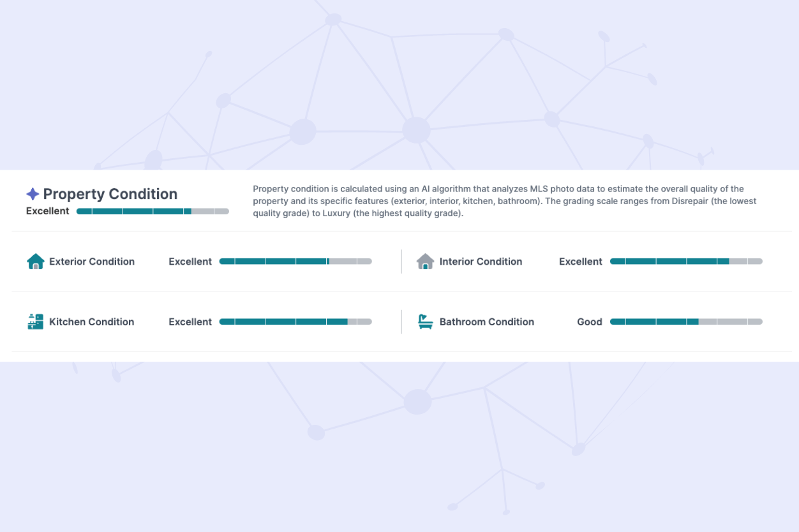Viewport: 799px width, 532px height.
Task: Click the Bathroom Condition text label
Action: pos(486,321)
